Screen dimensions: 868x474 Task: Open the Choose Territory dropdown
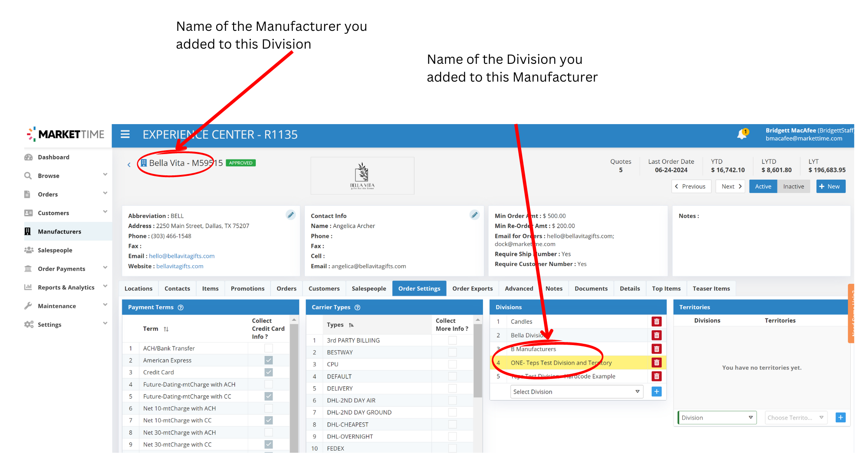(x=796, y=418)
